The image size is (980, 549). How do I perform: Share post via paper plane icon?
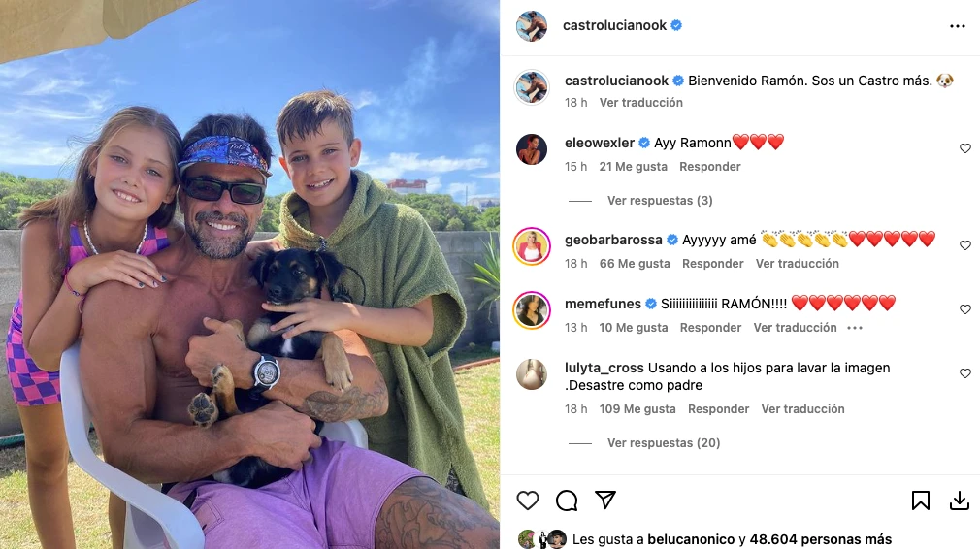[605, 500]
